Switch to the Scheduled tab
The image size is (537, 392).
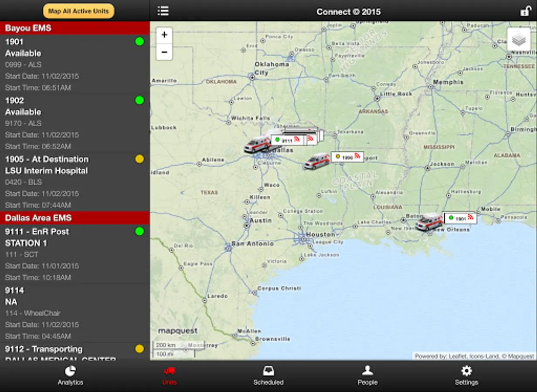coord(268,376)
